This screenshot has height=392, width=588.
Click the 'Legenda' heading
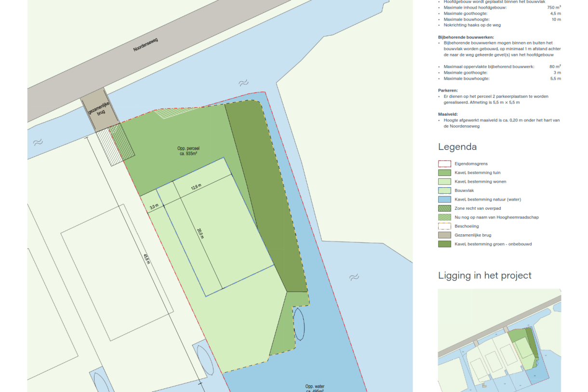[457, 147]
